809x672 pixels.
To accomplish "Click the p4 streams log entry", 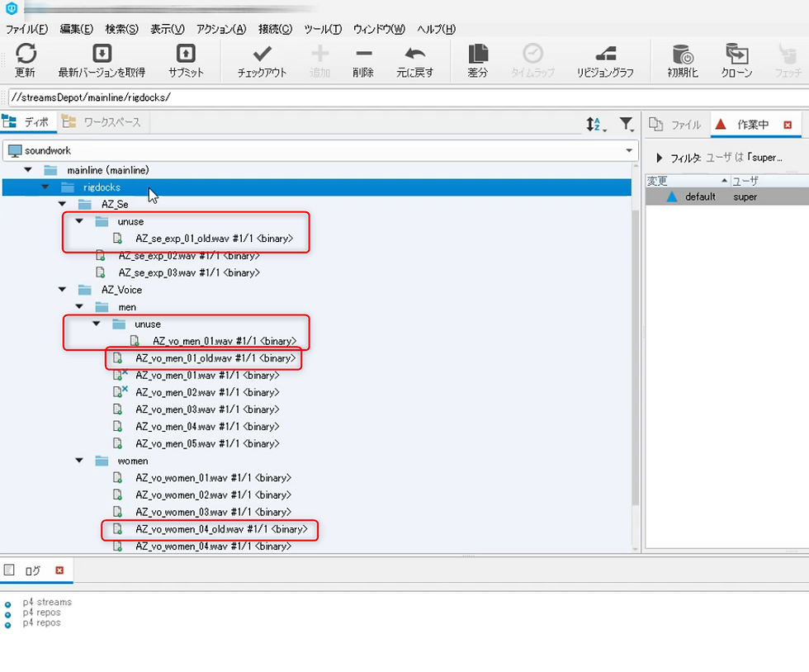I will tap(47, 602).
